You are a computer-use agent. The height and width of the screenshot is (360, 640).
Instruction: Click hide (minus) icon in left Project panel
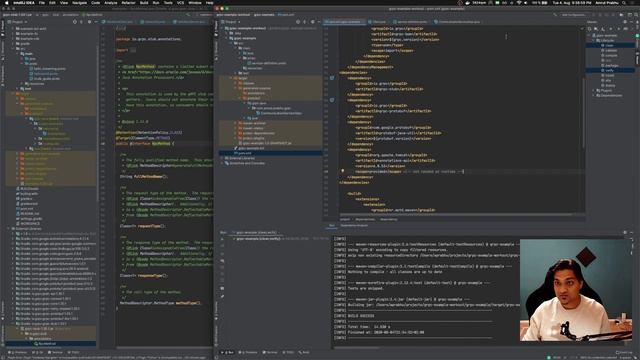point(96,22)
